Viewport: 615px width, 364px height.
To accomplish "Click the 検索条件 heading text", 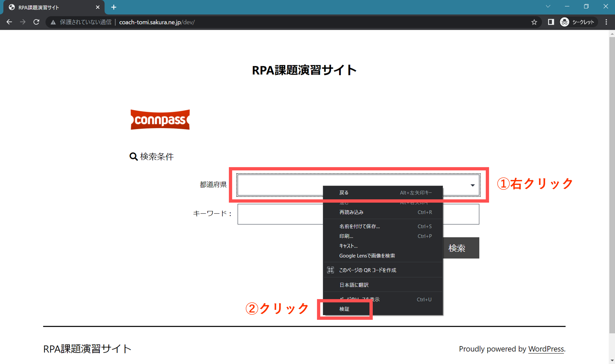I will tap(157, 157).
